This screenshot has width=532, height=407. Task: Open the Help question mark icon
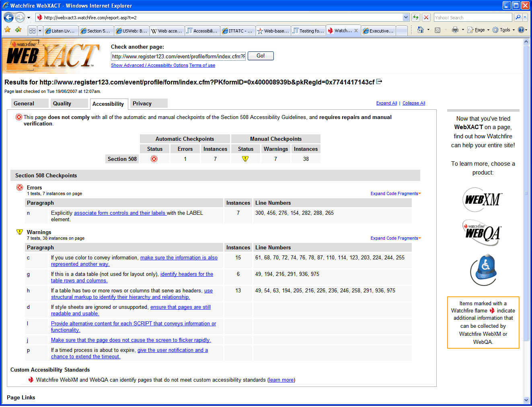[521, 30]
